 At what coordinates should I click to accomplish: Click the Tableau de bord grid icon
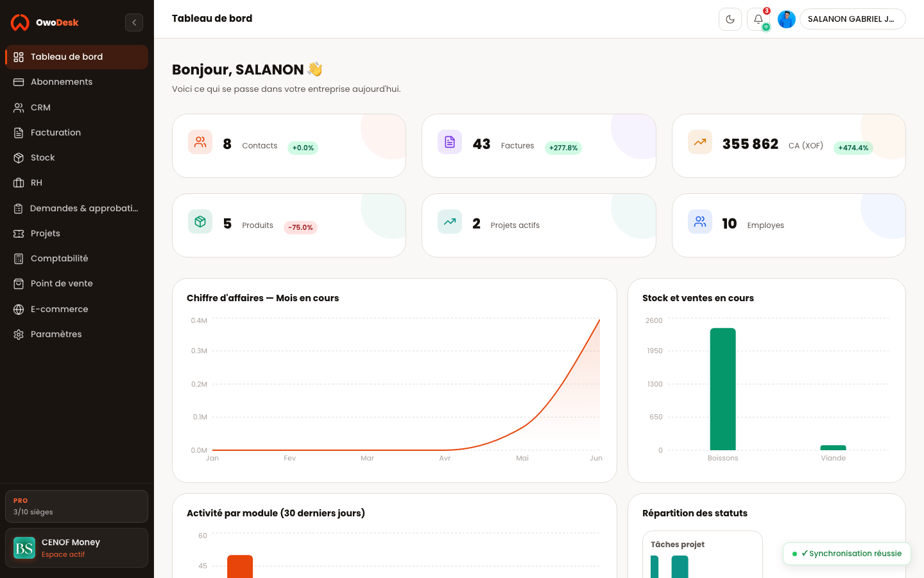click(x=19, y=57)
